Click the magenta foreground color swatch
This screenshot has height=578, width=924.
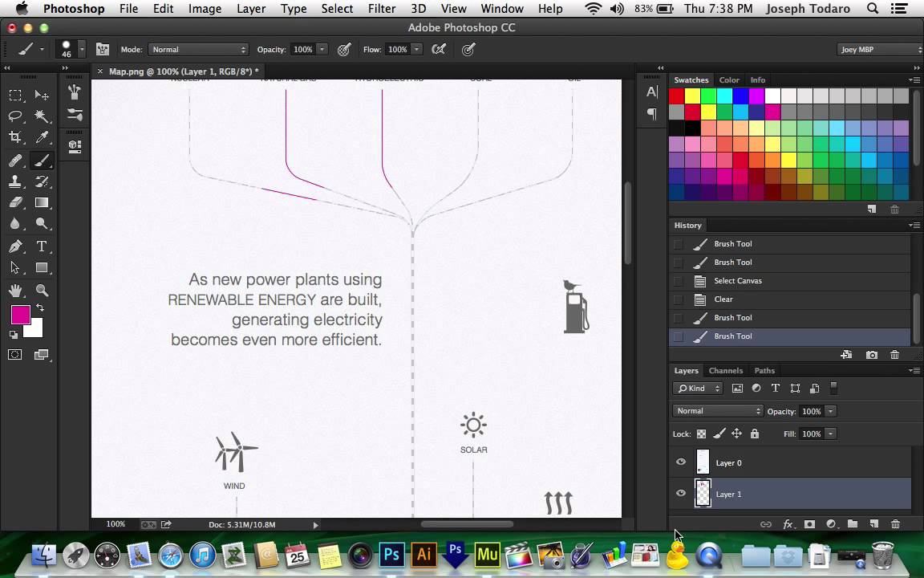(21, 315)
